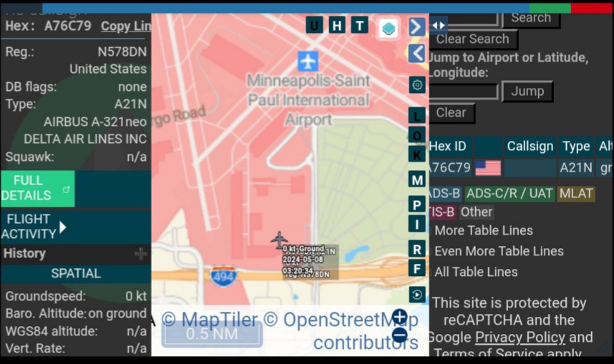614x364 pixels.
Task: Click the registration N578DN value
Action: tap(122, 51)
